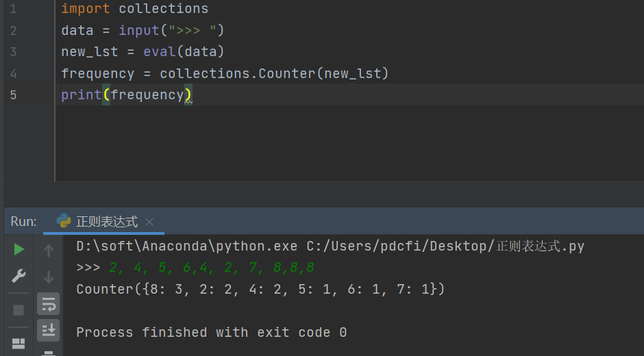Click the highlighted closing parenthesis on line 5
The image size is (644, 356).
pyautogui.click(x=188, y=95)
